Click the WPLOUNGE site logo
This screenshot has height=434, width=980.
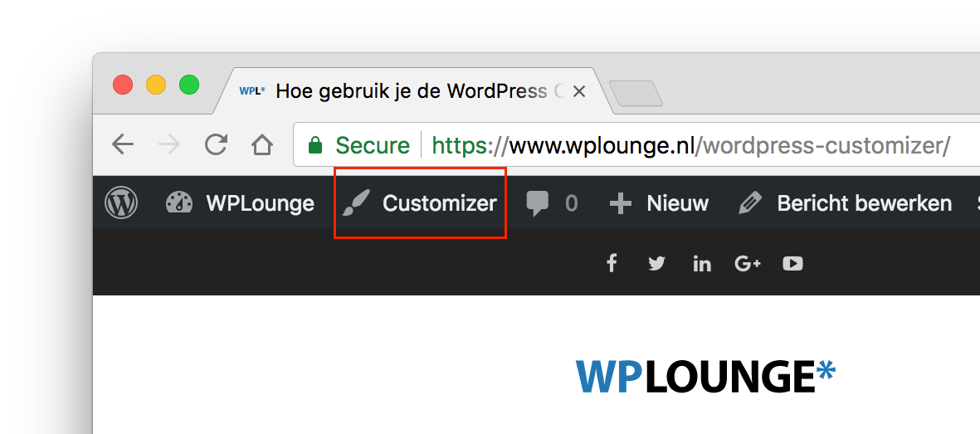point(705,377)
